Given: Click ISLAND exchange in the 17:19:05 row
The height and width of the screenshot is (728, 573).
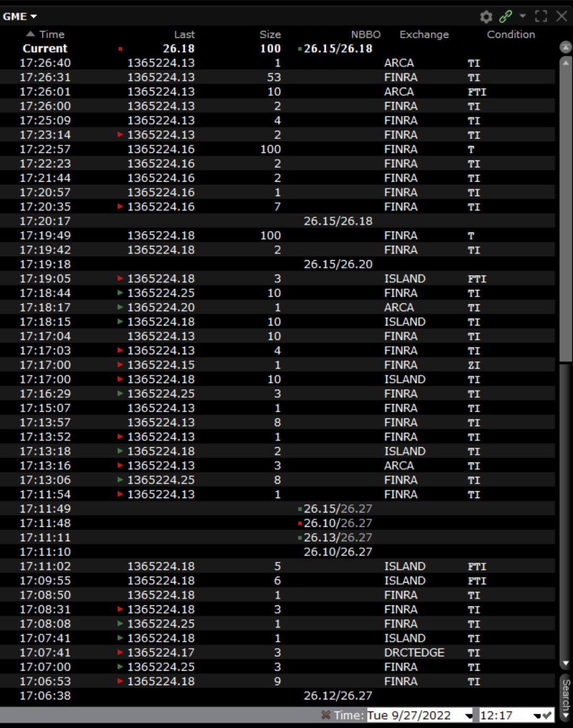Looking at the screenshot, I should tap(405, 278).
